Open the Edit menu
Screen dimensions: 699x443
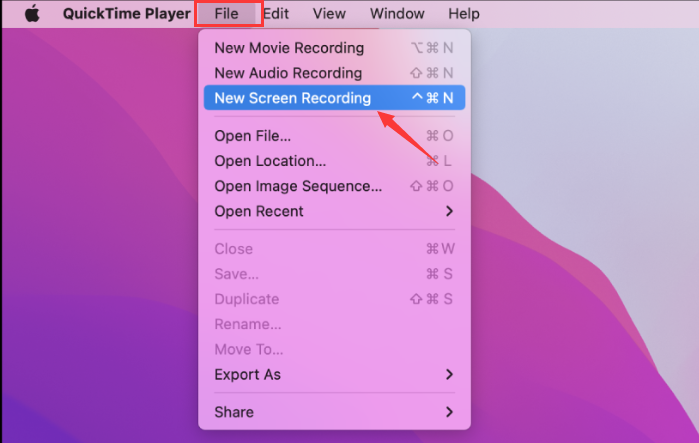point(276,14)
